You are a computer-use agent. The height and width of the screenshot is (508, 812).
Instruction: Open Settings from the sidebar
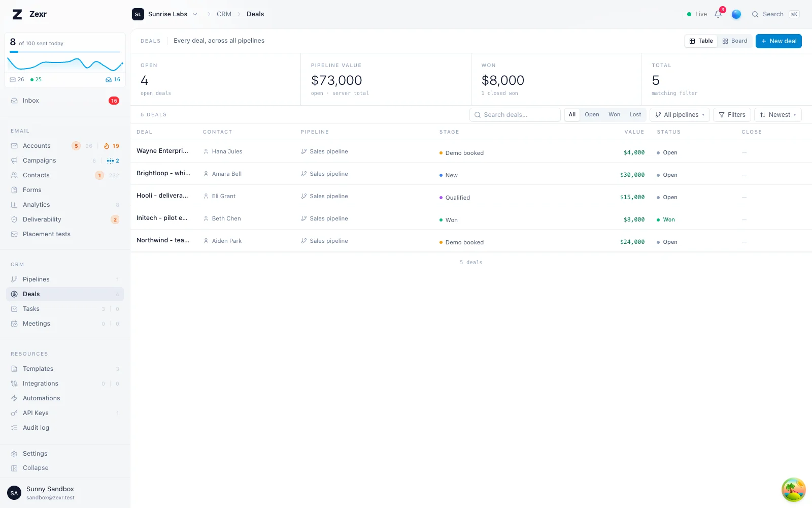(x=65, y=454)
